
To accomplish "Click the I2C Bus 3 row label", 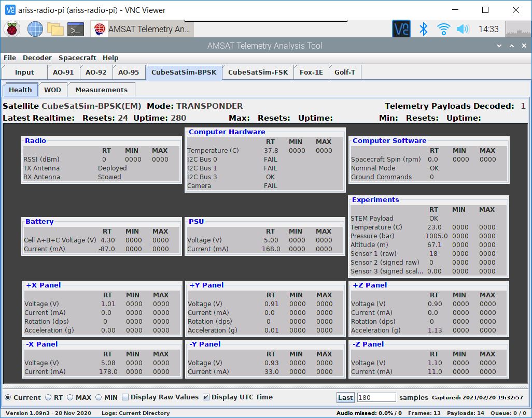I will (x=202, y=177).
